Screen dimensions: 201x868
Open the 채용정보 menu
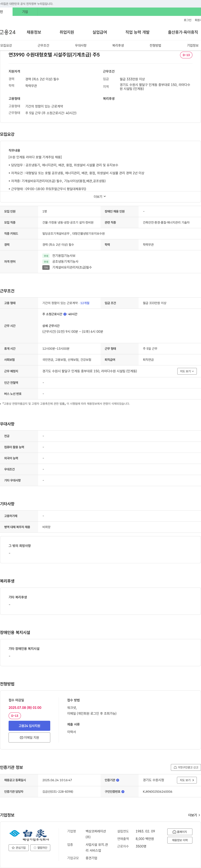point(34,32)
